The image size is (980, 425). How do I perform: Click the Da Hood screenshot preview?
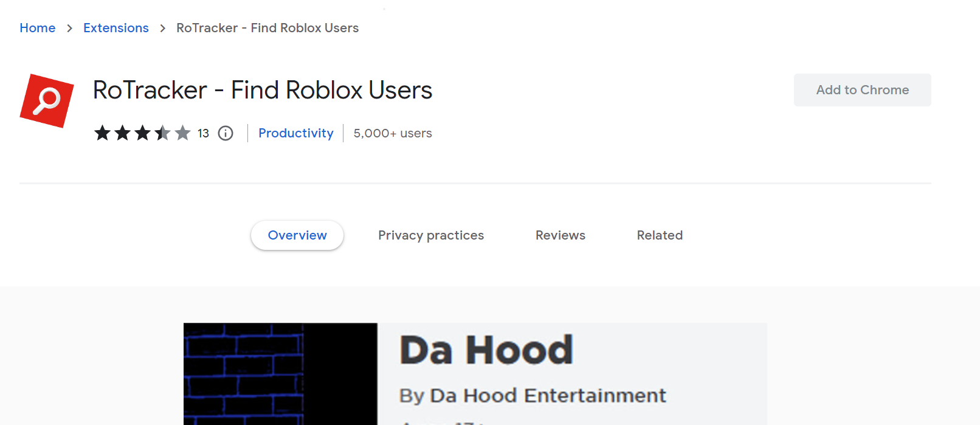[x=475, y=374]
